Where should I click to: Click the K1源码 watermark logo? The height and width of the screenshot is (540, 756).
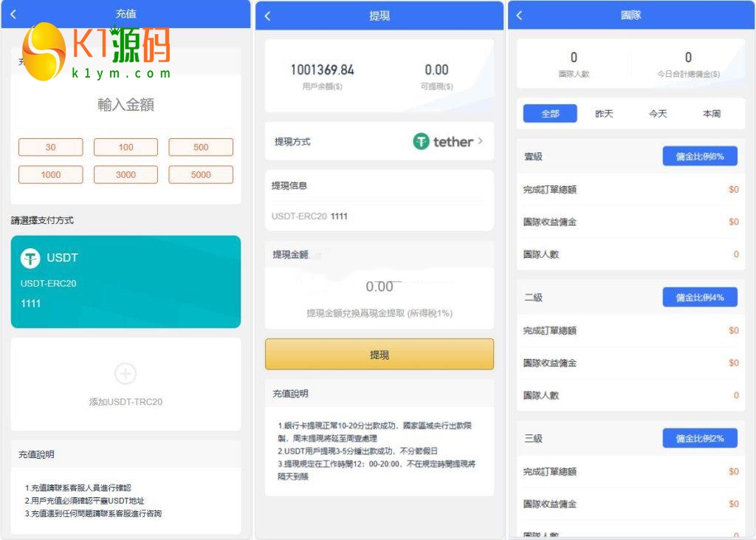click(x=97, y=51)
